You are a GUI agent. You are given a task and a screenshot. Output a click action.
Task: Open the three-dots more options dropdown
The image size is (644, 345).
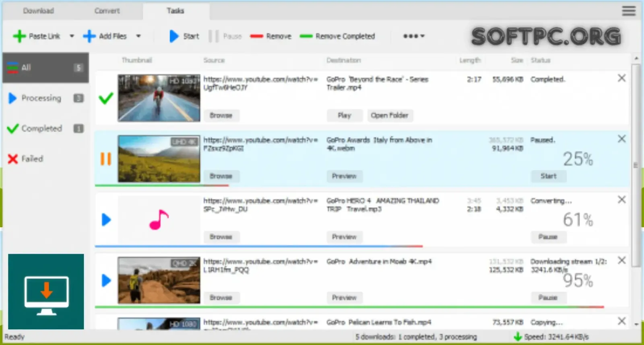(x=414, y=36)
